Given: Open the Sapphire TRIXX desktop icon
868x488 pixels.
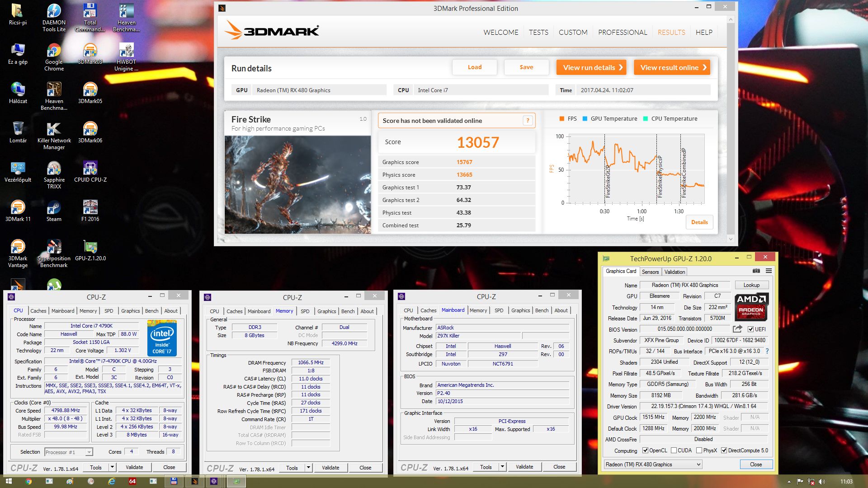Looking at the screenshot, I should click(x=54, y=175).
